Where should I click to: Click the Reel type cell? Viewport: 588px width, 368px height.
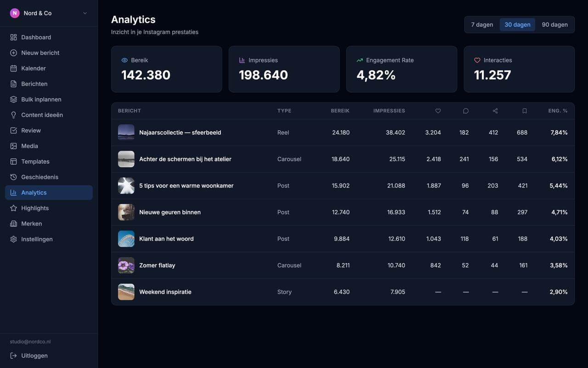pyautogui.click(x=283, y=132)
